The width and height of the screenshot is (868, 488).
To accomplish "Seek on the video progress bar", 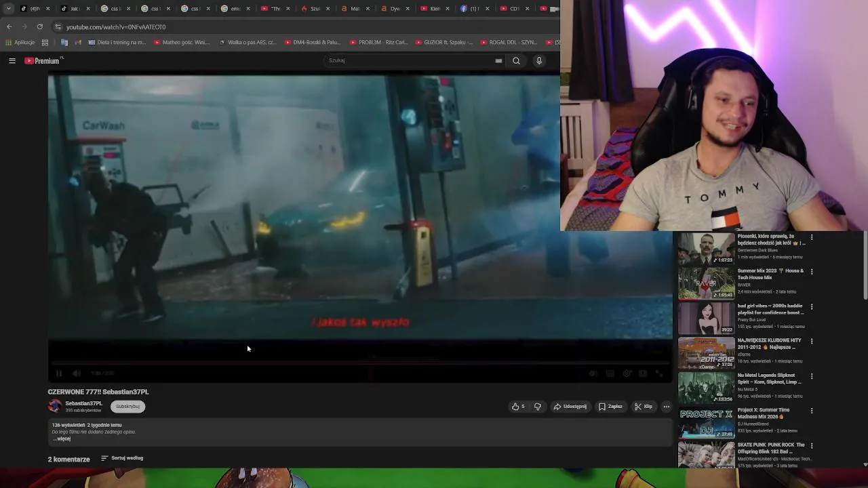I will click(x=360, y=363).
